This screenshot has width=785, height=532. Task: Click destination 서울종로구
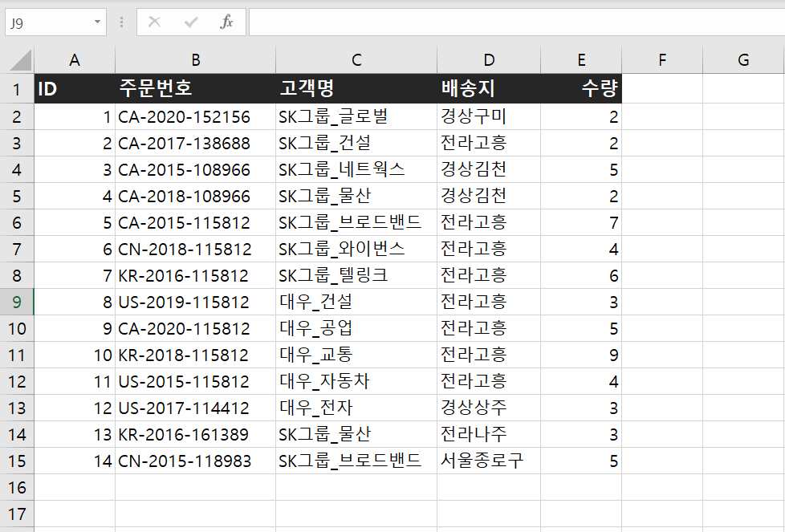[489, 461]
